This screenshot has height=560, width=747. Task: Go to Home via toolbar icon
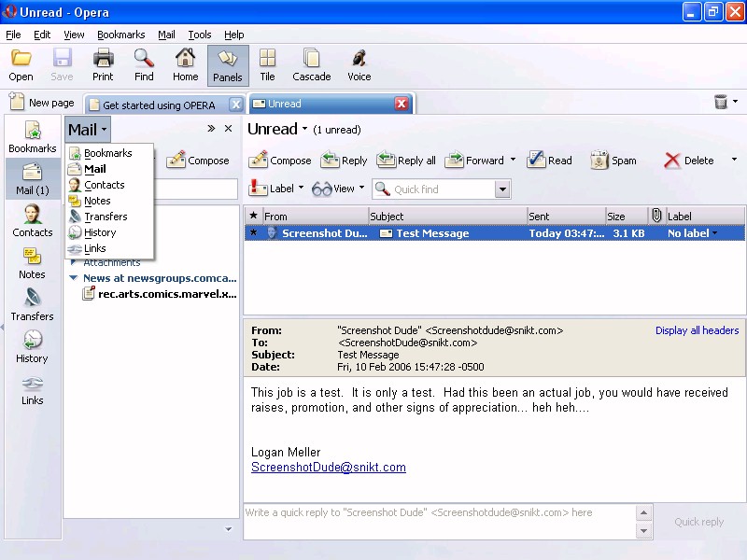pyautogui.click(x=185, y=65)
